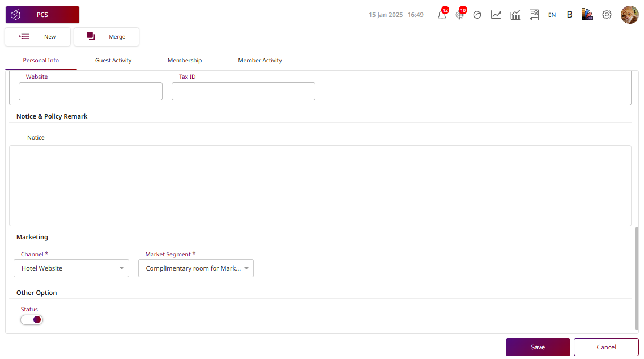This screenshot has width=644, height=359.
Task: Click into the Tax ID field
Action: [x=243, y=91]
